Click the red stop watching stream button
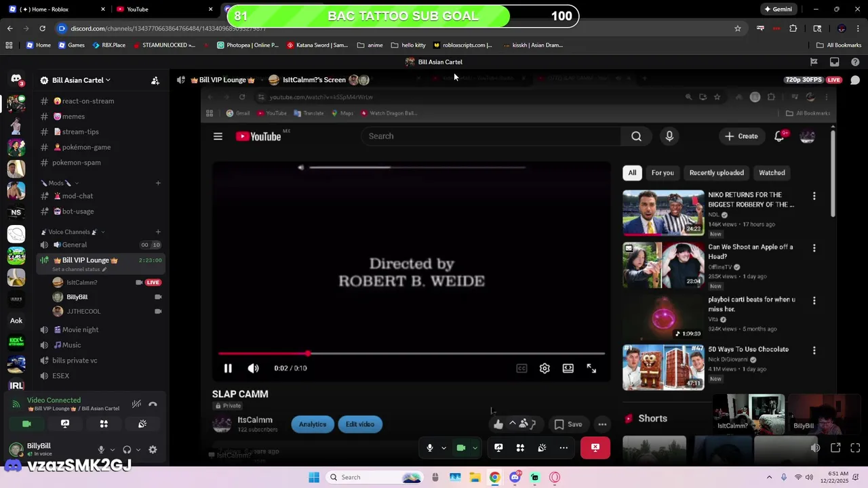 [x=595, y=447]
